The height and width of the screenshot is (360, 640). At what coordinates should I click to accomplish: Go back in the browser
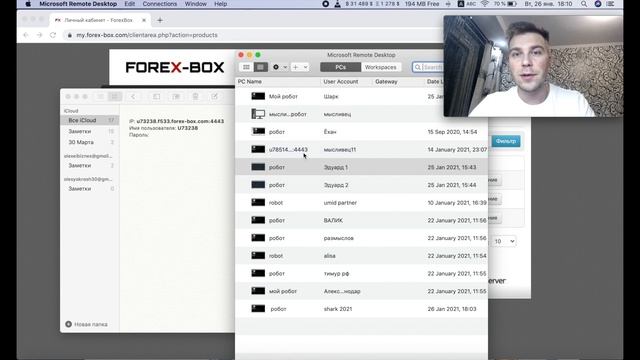point(26,35)
